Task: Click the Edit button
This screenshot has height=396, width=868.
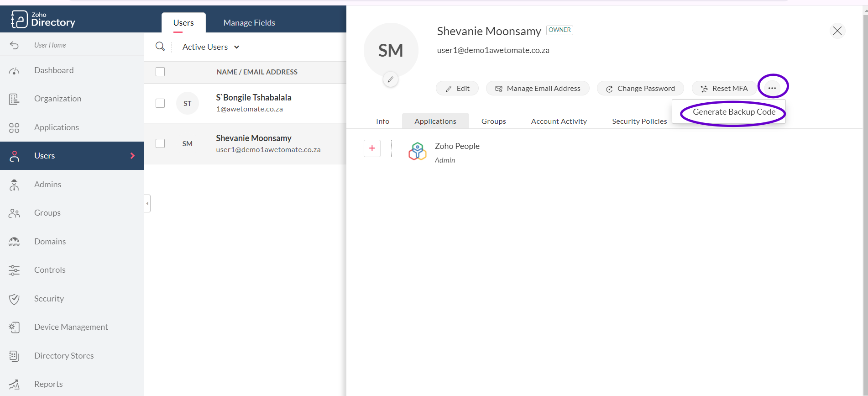Action: 457,88
